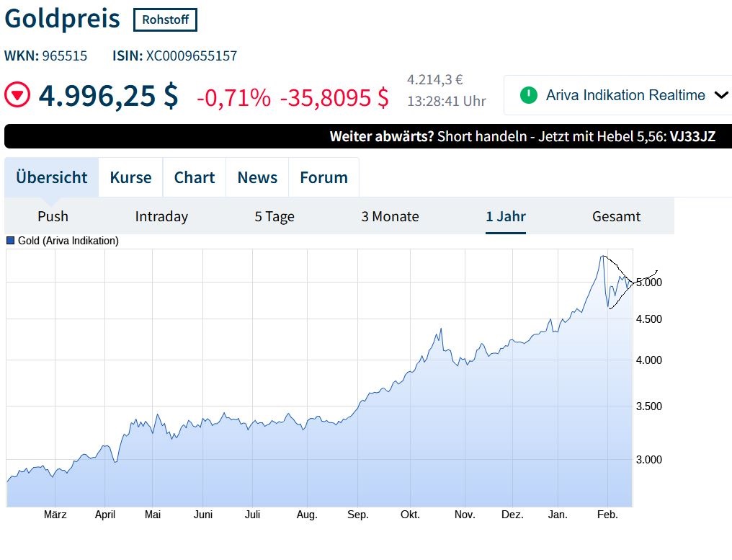Click the ISIN number XC0009655157
Screen dimensions: 732x560
click(x=192, y=55)
